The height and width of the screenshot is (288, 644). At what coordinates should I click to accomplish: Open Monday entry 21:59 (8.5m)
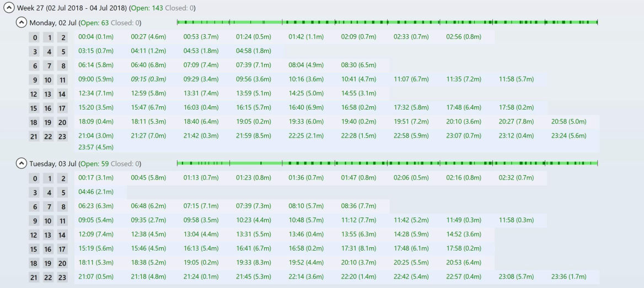[x=254, y=136]
